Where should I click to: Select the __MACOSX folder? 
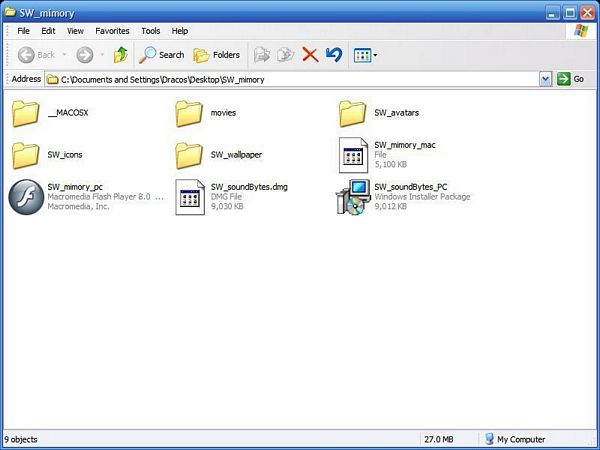(25, 113)
